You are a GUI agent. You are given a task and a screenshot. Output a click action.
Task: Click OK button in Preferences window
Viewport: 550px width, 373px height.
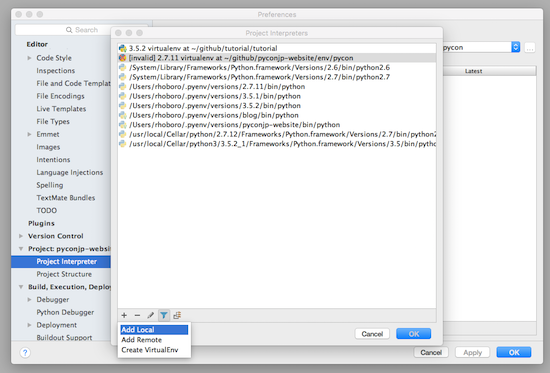pyautogui.click(x=514, y=352)
